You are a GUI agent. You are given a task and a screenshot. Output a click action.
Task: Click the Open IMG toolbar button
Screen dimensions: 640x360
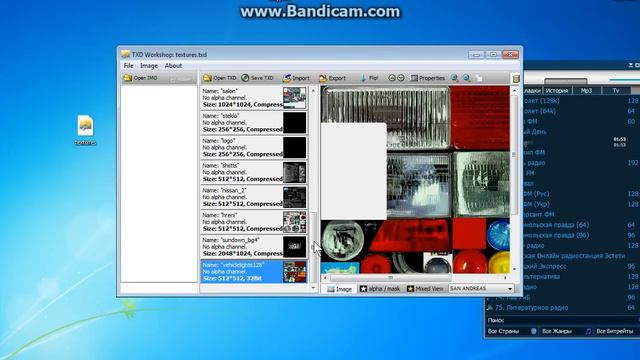coord(141,78)
